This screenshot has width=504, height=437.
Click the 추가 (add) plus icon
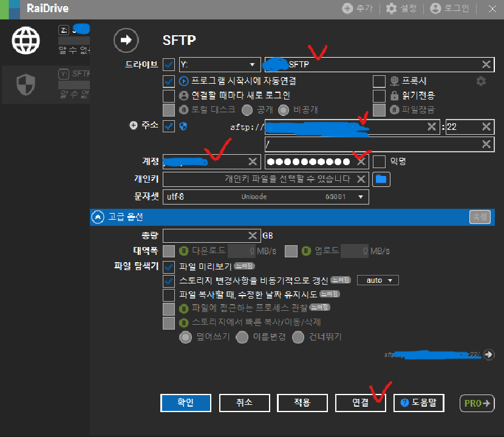click(x=347, y=8)
